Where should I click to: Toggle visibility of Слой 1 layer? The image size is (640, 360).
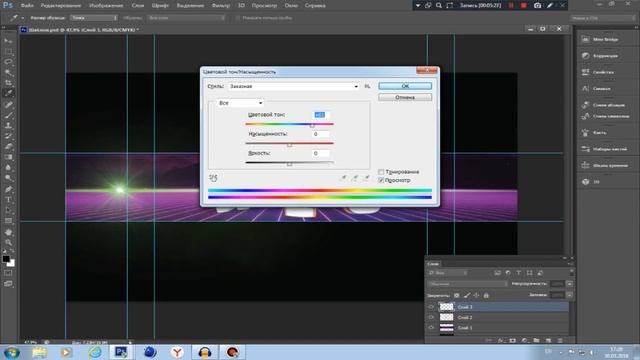pos(431,327)
